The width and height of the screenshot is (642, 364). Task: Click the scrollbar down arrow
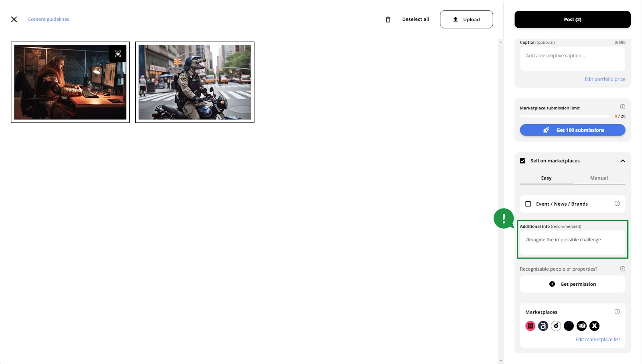(x=501, y=361)
